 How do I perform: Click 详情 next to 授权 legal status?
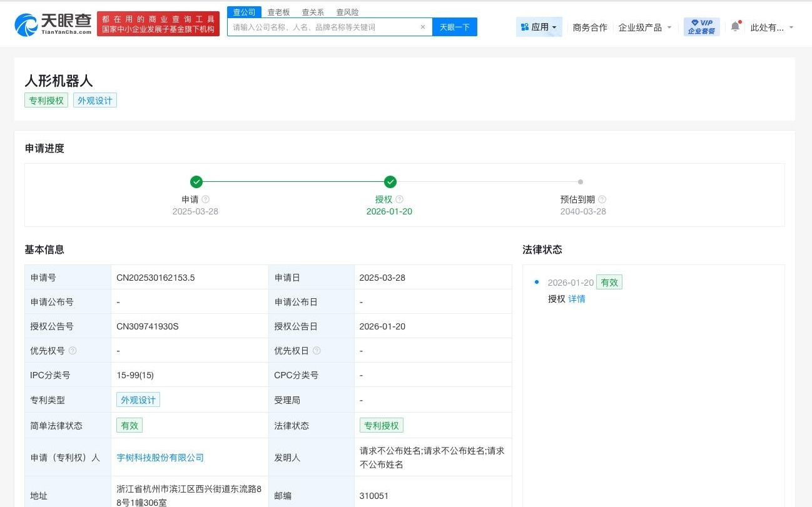pos(576,299)
